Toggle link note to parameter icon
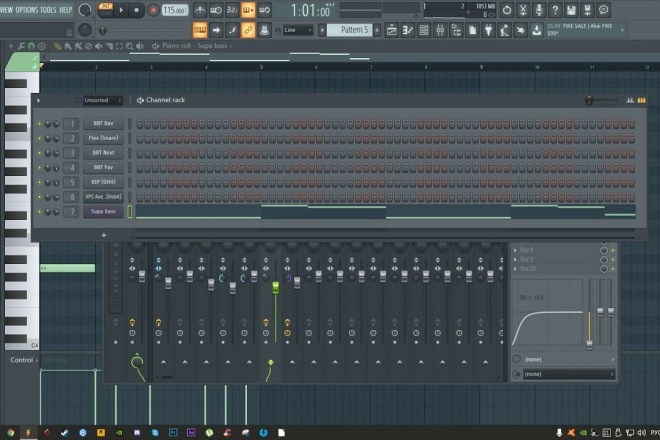The width and height of the screenshot is (660, 440). 248,30
